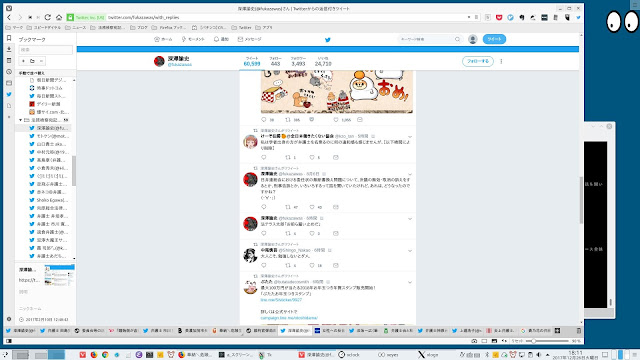
Task: Select the いいね 24,710 profile tab
Action: 323,62
